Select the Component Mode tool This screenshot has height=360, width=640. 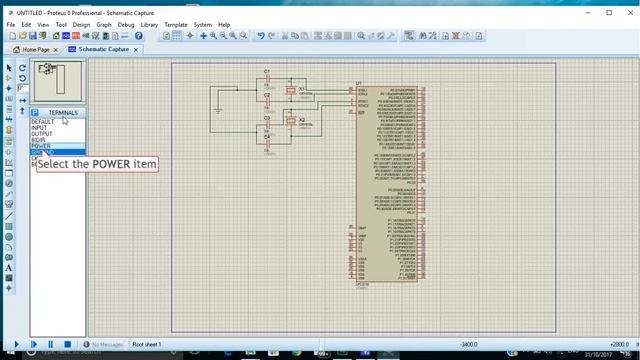click(x=9, y=78)
